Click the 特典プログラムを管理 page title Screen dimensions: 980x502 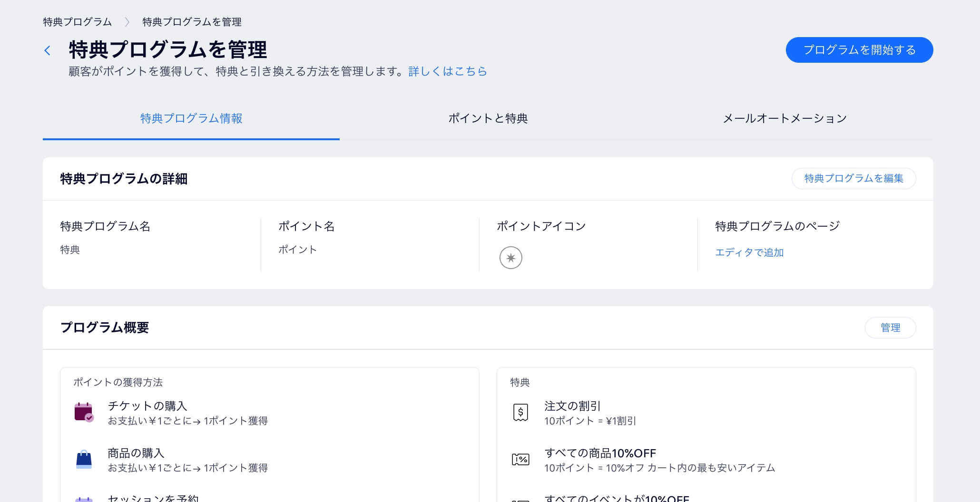point(168,49)
